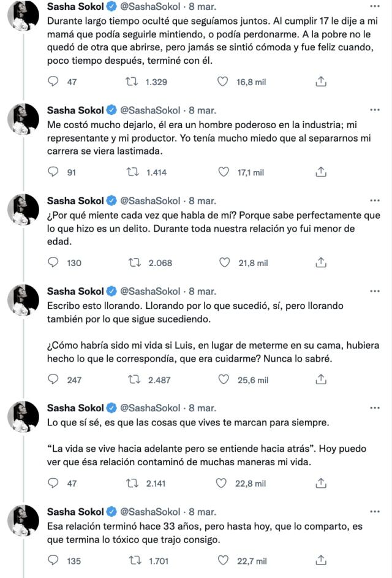Viewport: 392px width, 578px height.
Task: Share the tweet with 22,7 mil likes
Action: coord(320,560)
